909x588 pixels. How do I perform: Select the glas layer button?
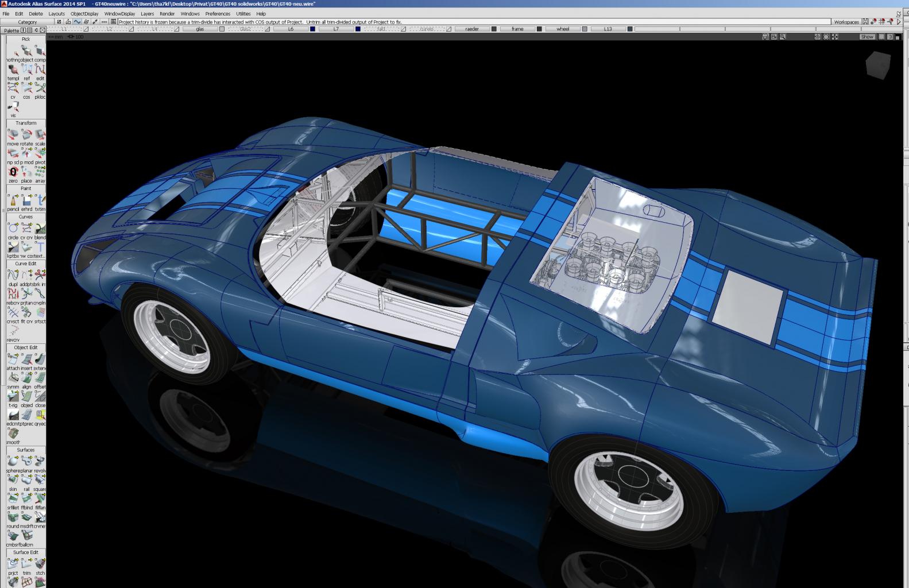point(200,29)
